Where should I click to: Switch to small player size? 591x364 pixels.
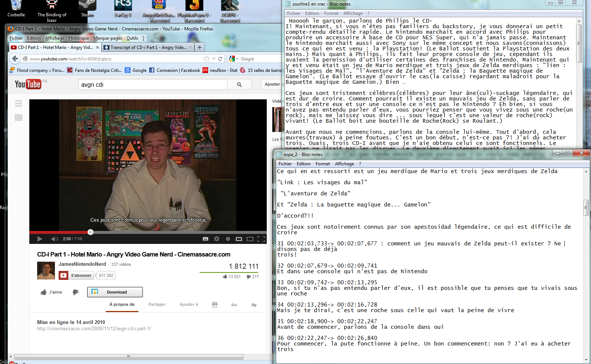pyautogui.click(x=239, y=239)
